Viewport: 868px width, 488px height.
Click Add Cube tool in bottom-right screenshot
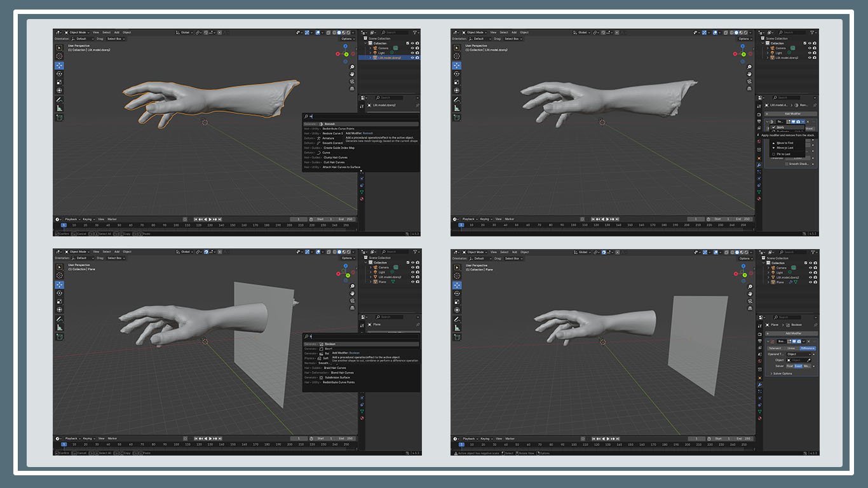pos(458,337)
